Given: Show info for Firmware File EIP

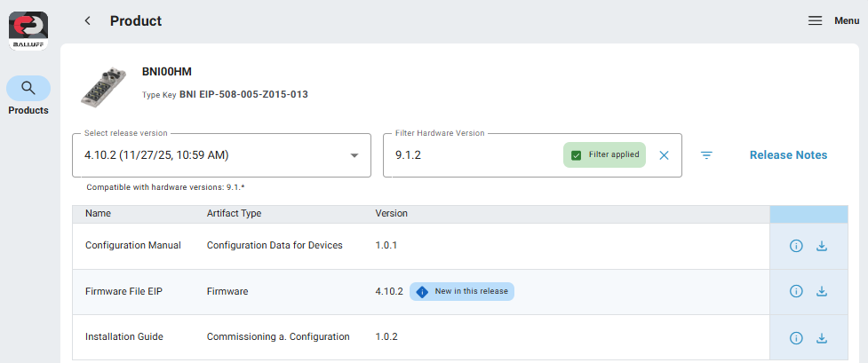Looking at the screenshot, I should point(796,291).
